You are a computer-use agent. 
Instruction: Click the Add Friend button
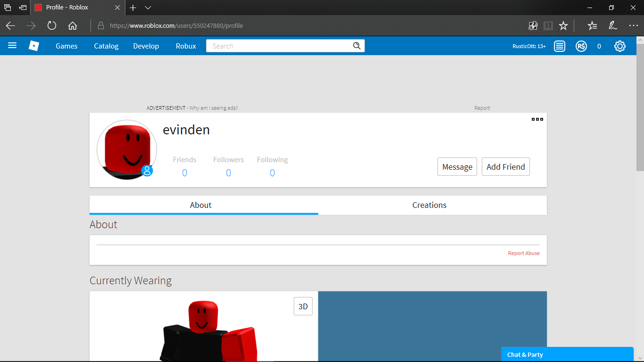click(505, 167)
